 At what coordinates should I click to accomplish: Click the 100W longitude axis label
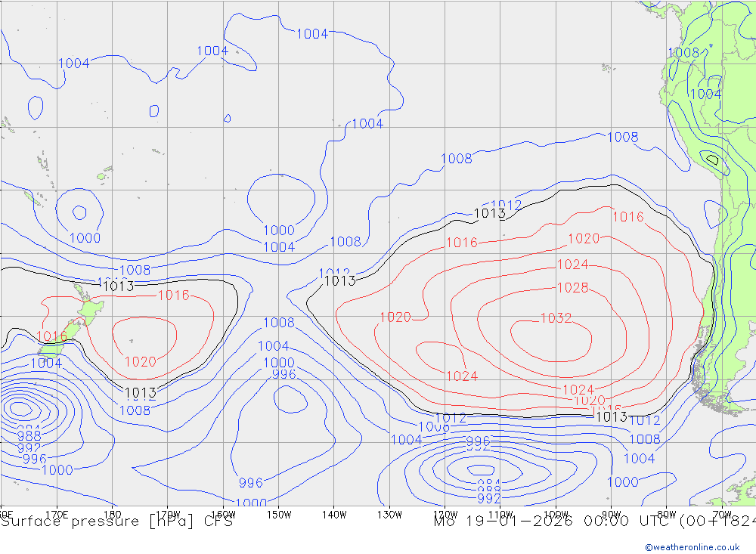(556, 515)
